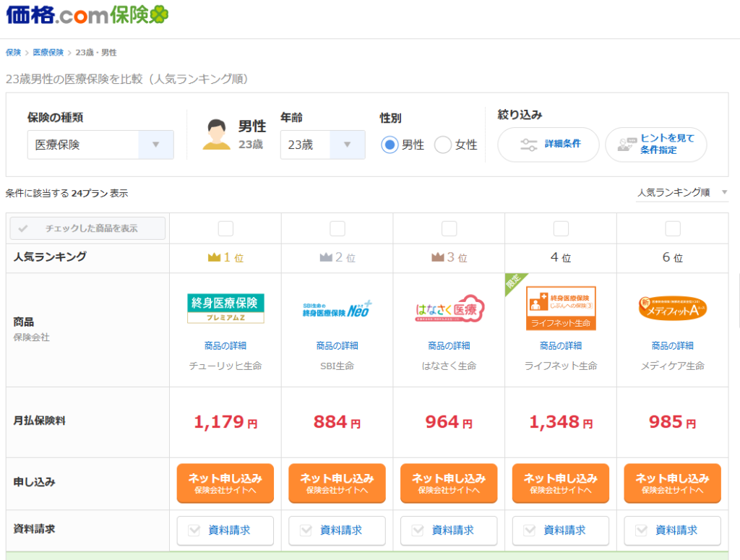Click the 985円 monthly premium
Image resolution: width=740 pixels, height=560 pixels.
click(673, 422)
